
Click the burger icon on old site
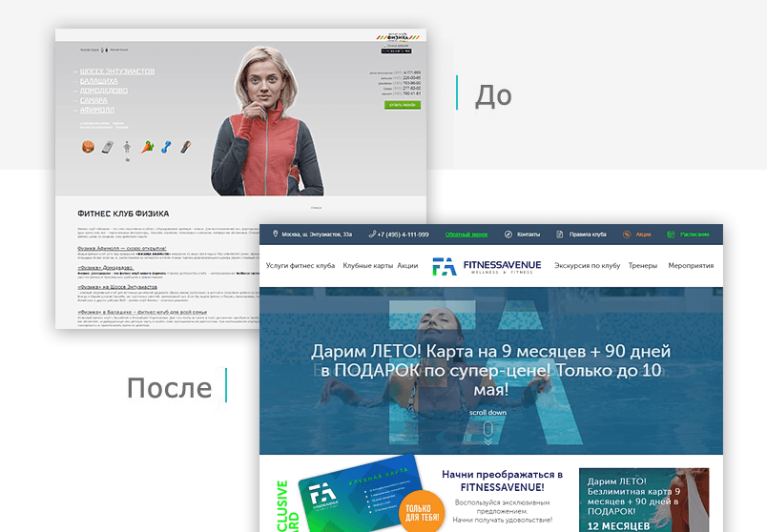click(x=88, y=146)
